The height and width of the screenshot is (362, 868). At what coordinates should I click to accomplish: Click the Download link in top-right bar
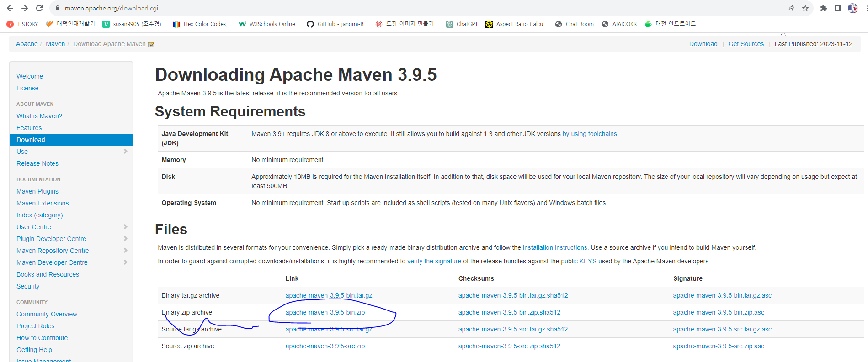click(x=703, y=44)
